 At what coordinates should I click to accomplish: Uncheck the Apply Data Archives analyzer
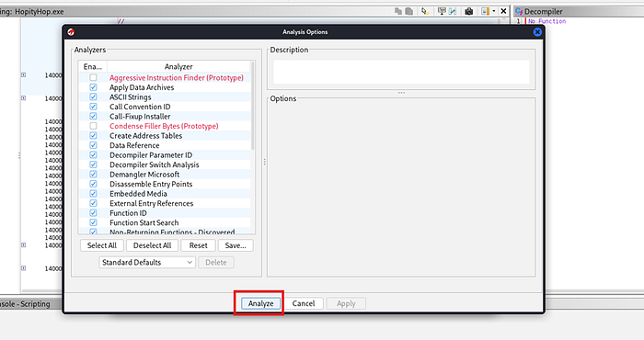coord(93,87)
